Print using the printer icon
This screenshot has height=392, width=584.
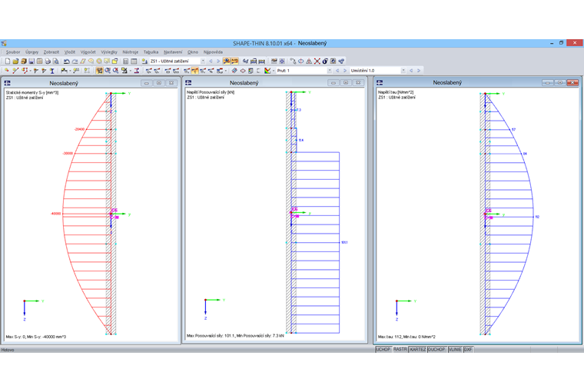click(48, 61)
